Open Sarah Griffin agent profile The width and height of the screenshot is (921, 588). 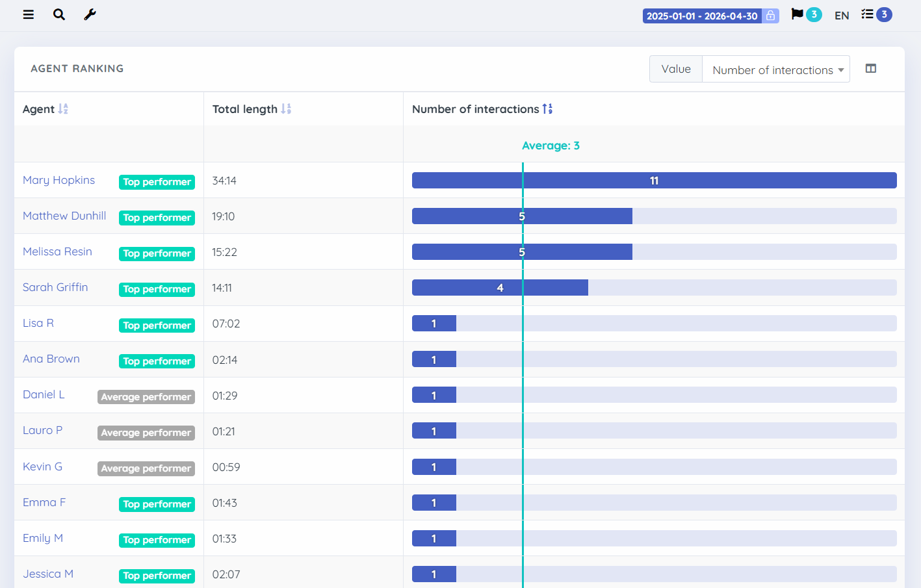(55, 287)
